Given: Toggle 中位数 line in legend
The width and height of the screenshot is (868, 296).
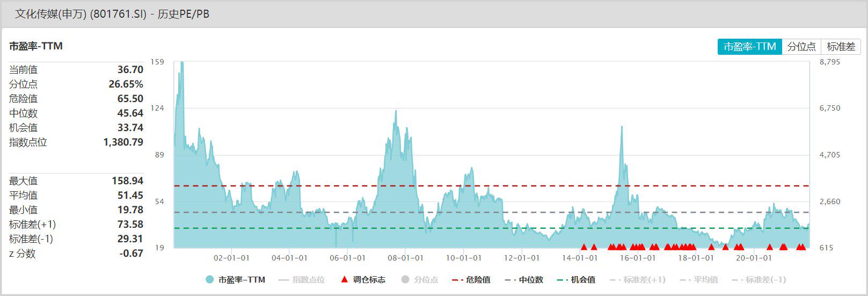Looking at the screenshot, I should click(524, 280).
